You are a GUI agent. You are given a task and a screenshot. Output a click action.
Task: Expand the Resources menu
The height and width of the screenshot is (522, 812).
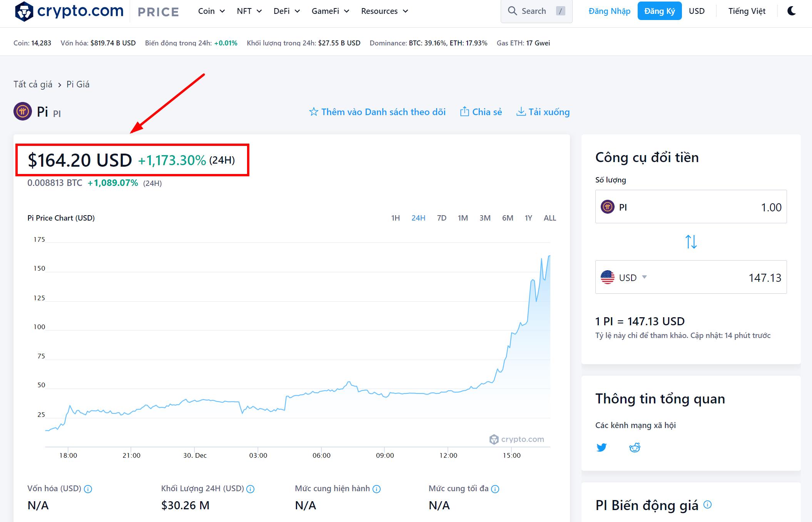(384, 11)
